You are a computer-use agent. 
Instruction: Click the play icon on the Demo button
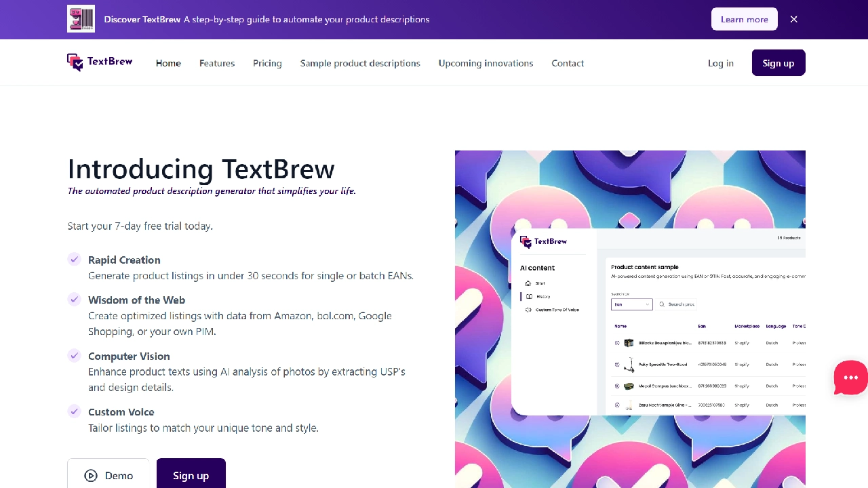(91, 475)
